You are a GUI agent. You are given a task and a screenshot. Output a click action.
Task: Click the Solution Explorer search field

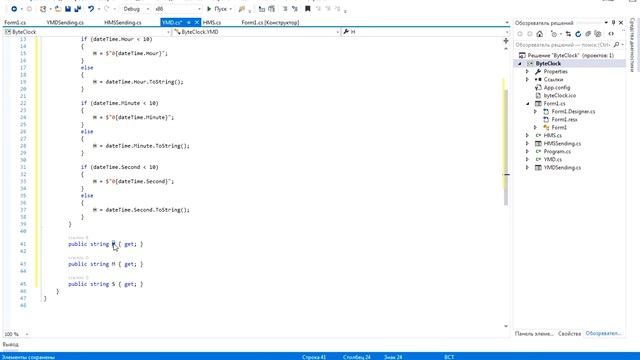pos(563,44)
